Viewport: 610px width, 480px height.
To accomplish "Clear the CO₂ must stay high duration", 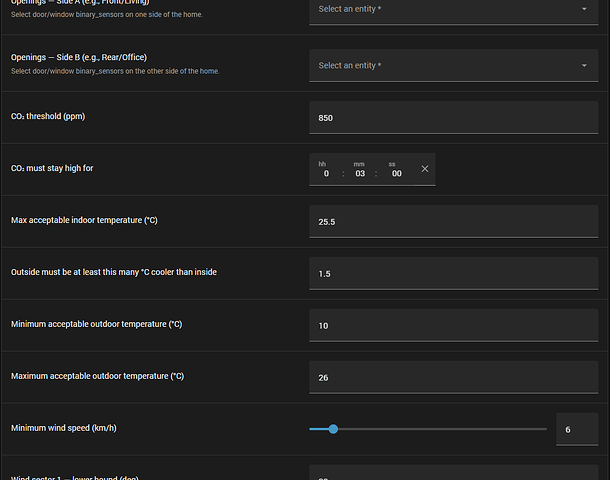I will pyautogui.click(x=425, y=169).
